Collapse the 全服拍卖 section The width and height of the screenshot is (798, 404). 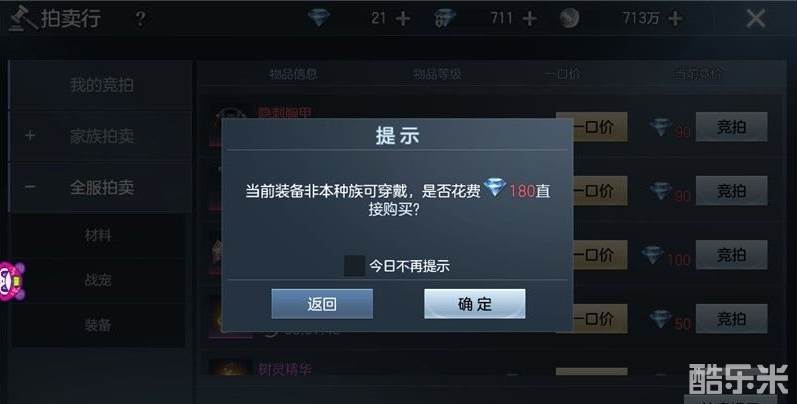(30, 187)
